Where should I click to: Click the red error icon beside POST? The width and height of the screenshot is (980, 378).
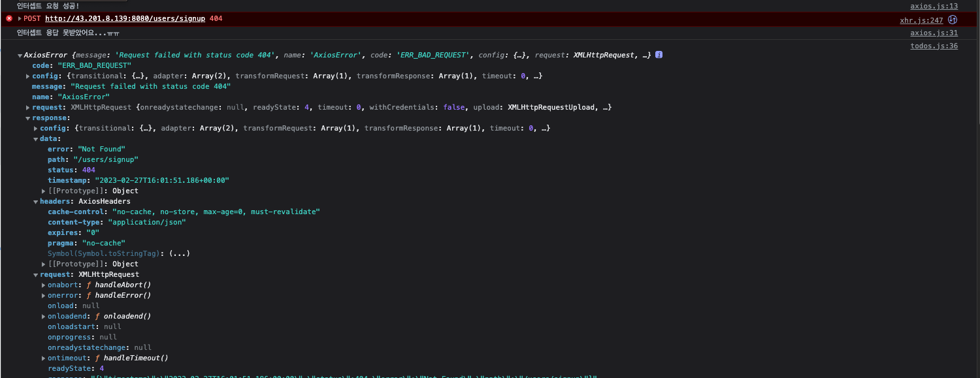pyautogui.click(x=9, y=18)
